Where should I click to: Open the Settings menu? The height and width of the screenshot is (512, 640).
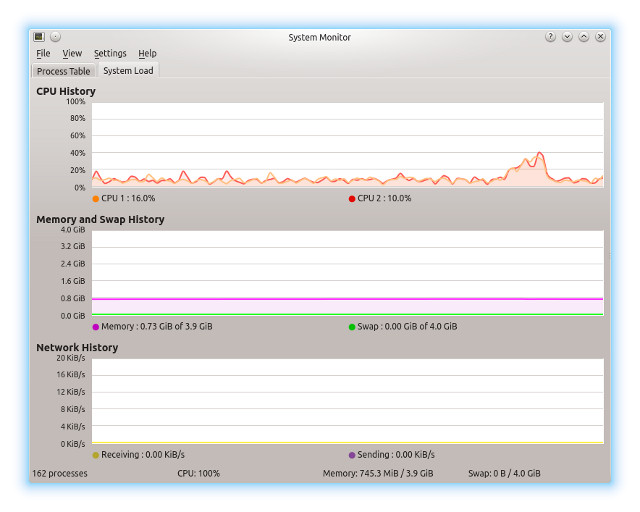click(x=110, y=54)
